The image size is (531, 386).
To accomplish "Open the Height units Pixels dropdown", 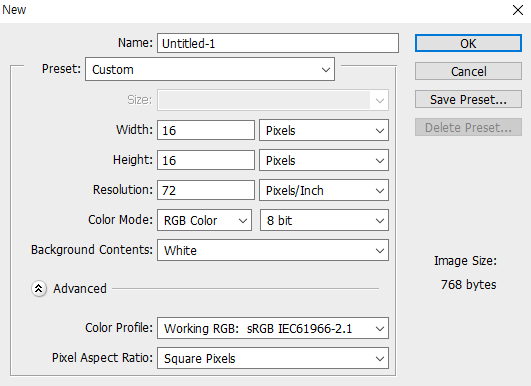I will (324, 160).
